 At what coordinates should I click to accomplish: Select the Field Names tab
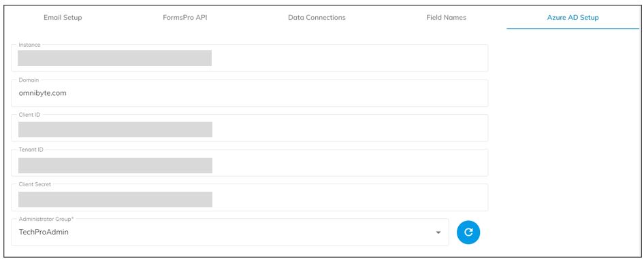point(446,18)
